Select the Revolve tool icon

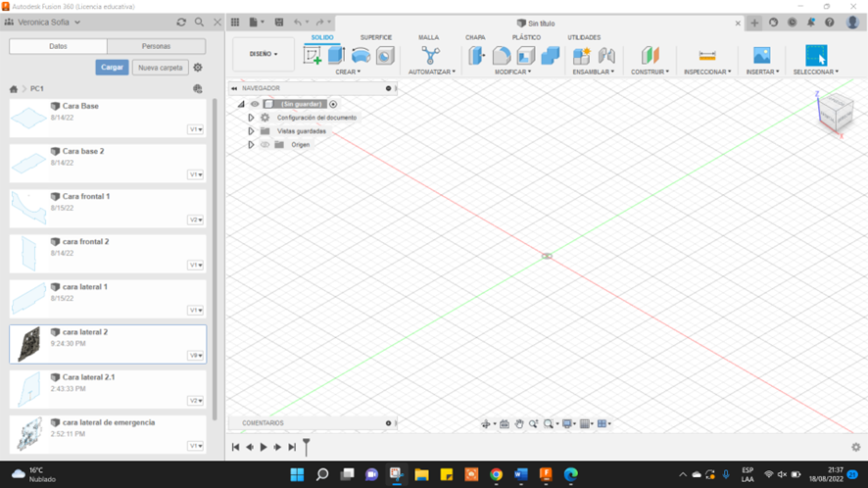(x=361, y=56)
